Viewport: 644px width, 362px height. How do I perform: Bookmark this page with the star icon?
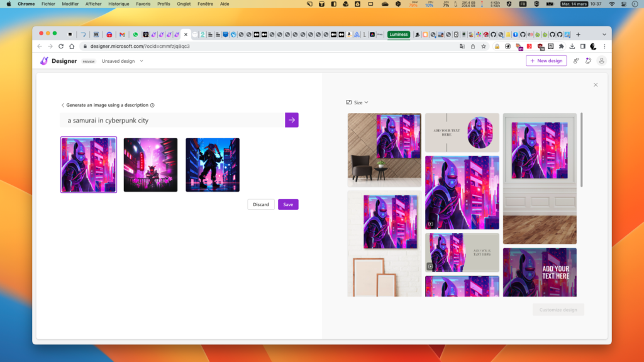[484, 47]
